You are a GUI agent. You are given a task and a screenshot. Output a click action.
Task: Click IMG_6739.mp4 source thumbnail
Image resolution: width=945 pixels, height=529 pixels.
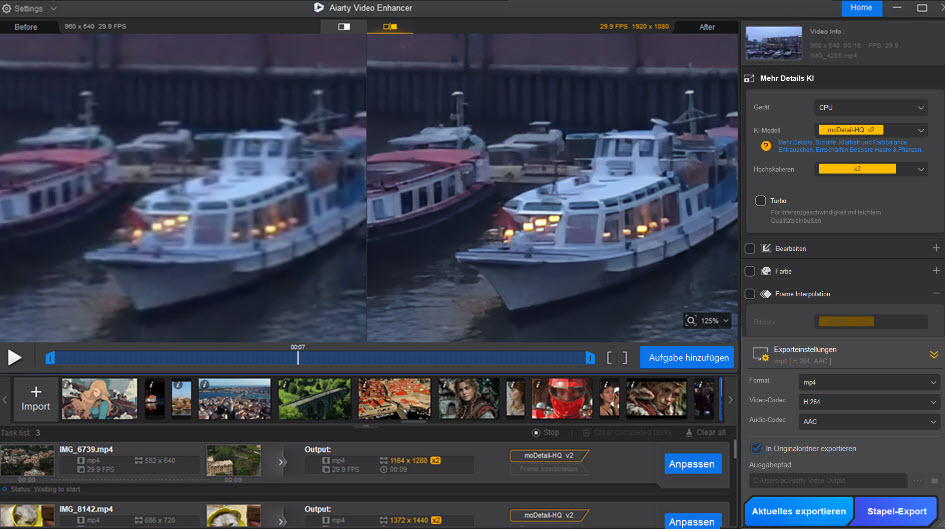pos(27,461)
